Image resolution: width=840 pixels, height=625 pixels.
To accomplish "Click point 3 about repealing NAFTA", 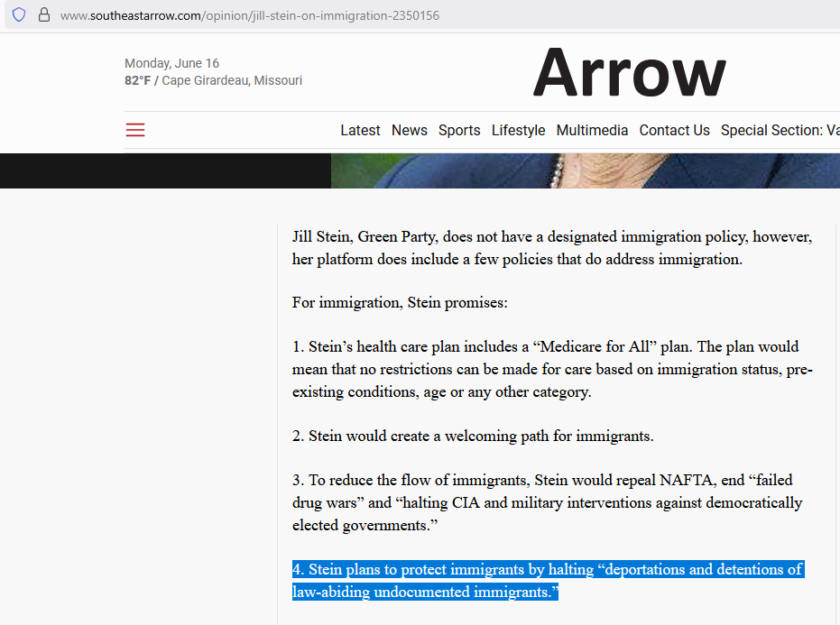I will [x=548, y=502].
